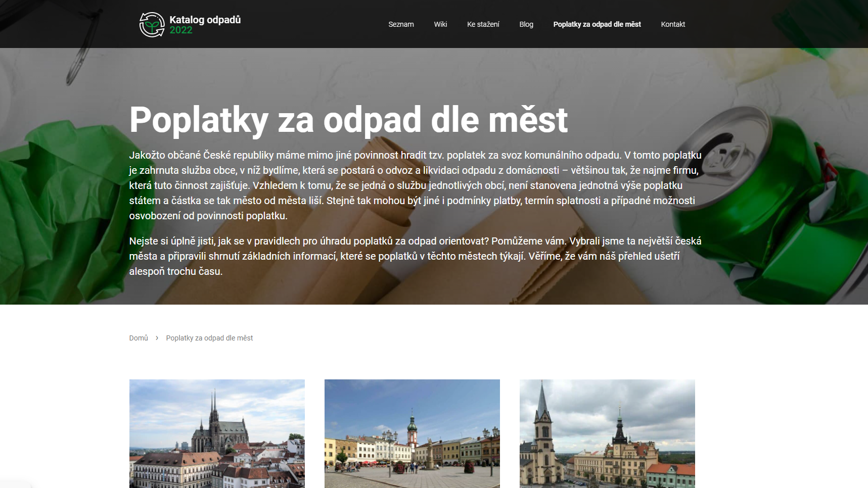Image resolution: width=868 pixels, height=488 pixels.
Task: Select the Blog menu item
Action: 526,24
